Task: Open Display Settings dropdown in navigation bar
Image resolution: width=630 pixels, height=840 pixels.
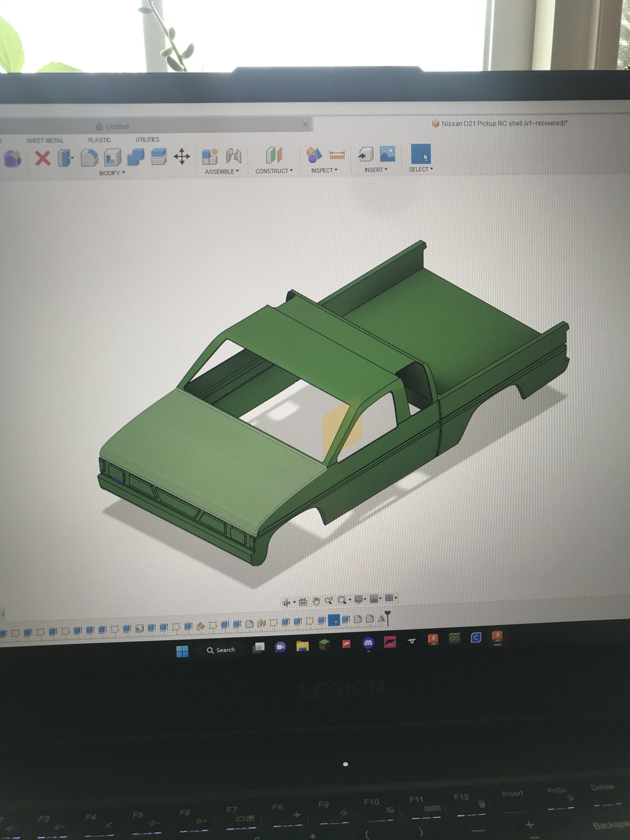Action: [x=360, y=599]
